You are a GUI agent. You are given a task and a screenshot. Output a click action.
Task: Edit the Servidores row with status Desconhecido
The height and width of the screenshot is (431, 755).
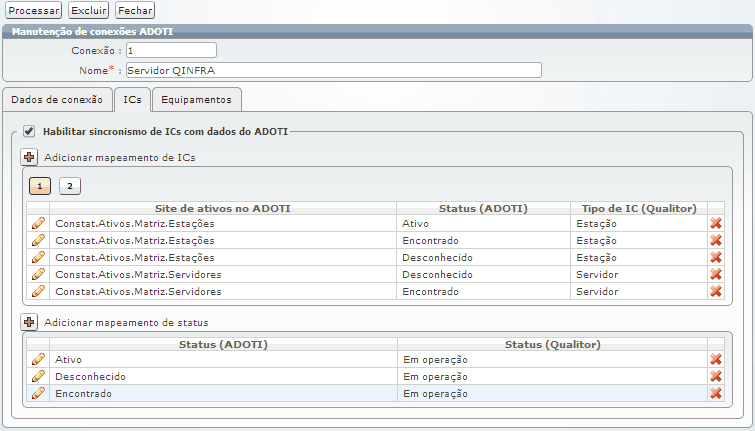click(x=39, y=274)
